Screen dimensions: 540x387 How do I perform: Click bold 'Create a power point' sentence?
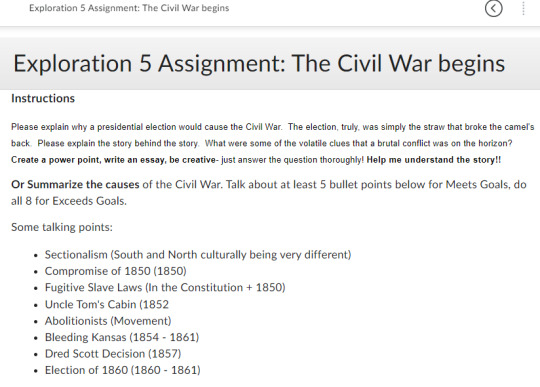(113, 160)
